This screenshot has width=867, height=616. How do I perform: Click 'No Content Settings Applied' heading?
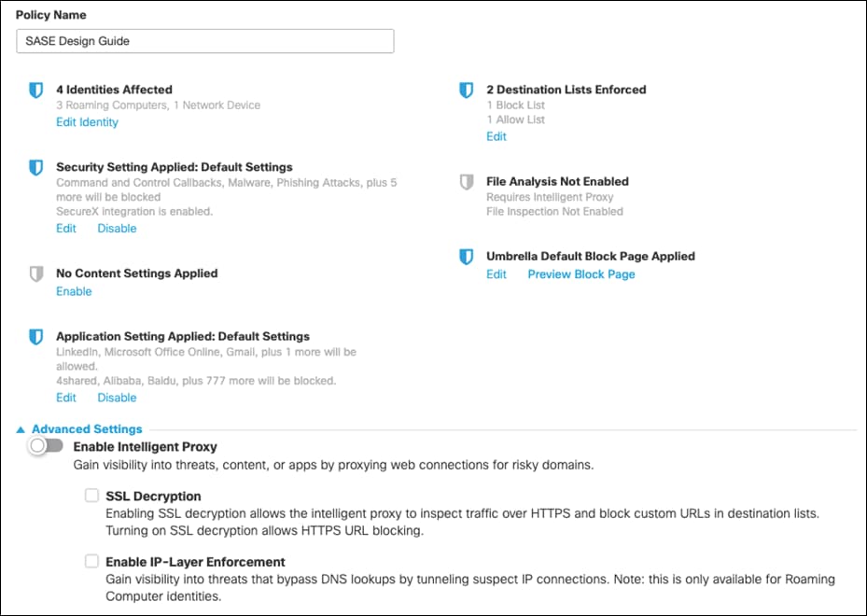click(x=136, y=273)
